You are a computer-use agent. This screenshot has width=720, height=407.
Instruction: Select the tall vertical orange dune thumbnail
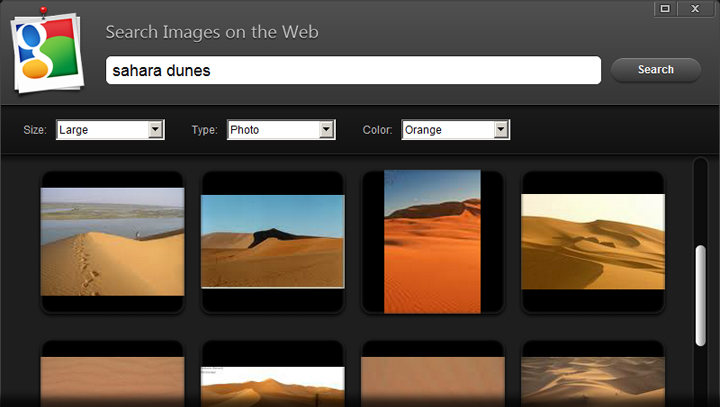point(433,242)
